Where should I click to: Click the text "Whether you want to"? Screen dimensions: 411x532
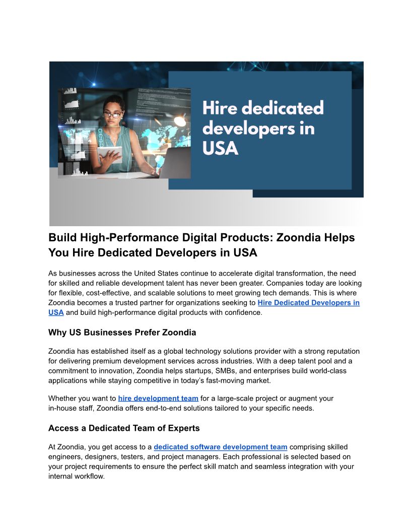(x=82, y=398)
